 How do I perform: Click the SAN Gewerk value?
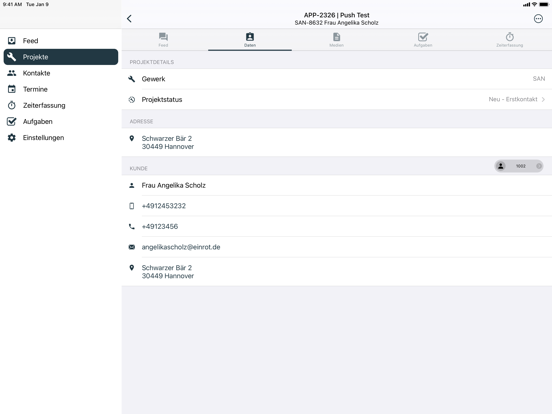coord(539,79)
